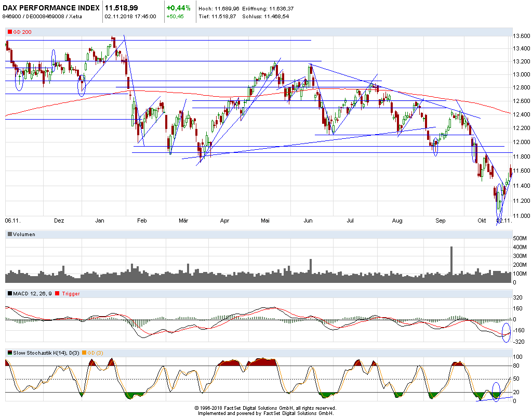Click the 12.000 price axis label
Screen dimensions: 532x416
point(522,142)
